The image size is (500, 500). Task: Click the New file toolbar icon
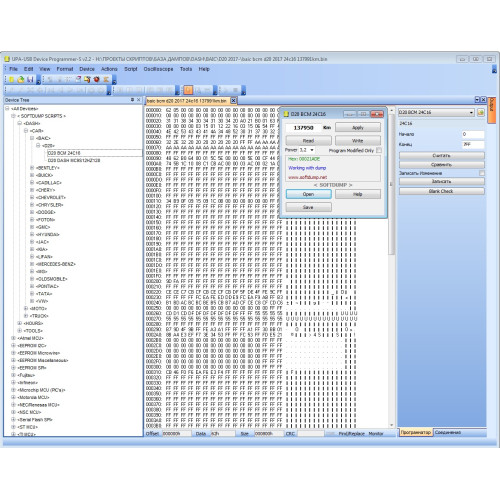click(11, 79)
